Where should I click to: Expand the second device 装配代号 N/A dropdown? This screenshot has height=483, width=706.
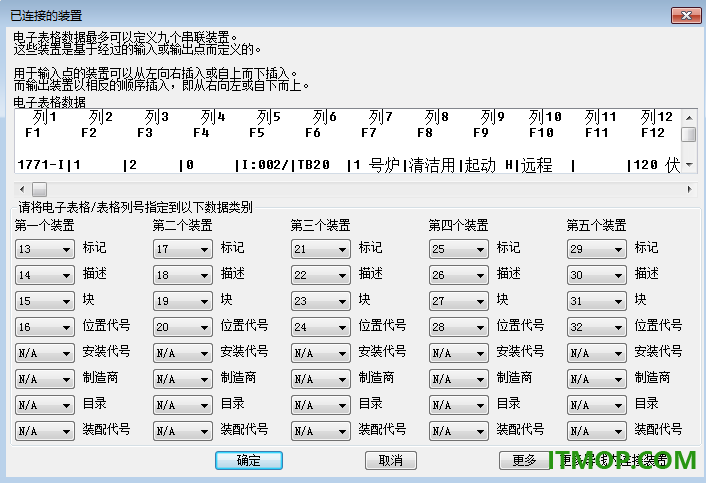tap(183, 431)
